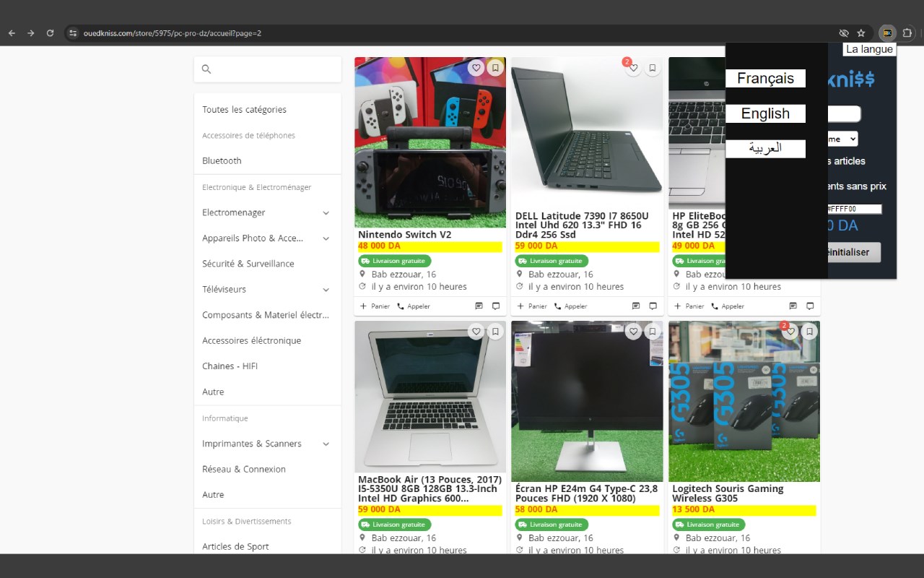Image resolution: width=924 pixels, height=578 pixels.
Task: Bookmark the DELL Latitude 7390 listing
Action: click(x=653, y=68)
